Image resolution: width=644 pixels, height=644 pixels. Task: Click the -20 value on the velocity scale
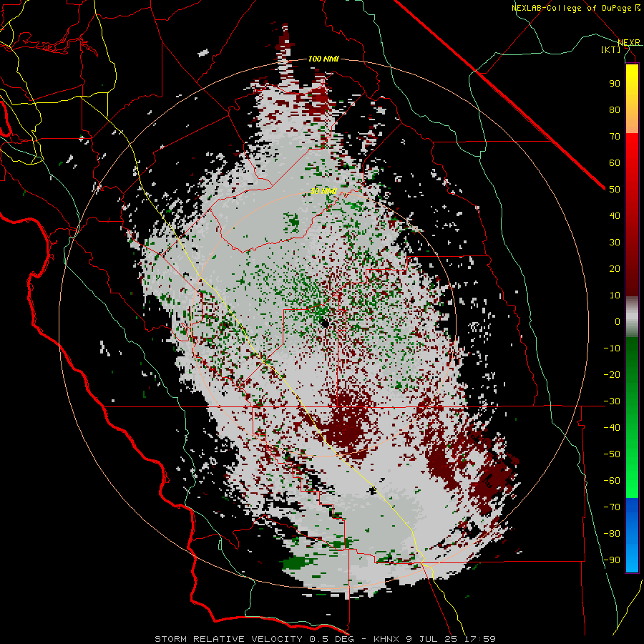tap(612, 375)
